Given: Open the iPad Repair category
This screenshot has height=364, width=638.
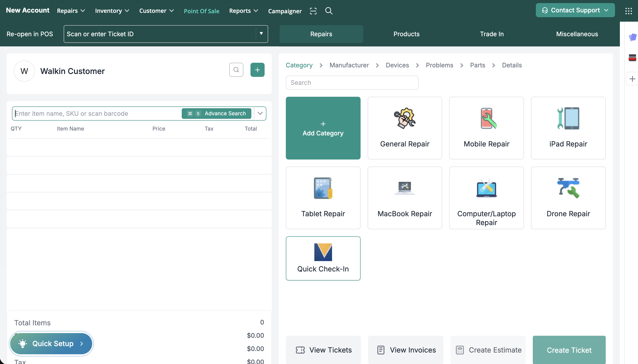Looking at the screenshot, I should [568, 128].
